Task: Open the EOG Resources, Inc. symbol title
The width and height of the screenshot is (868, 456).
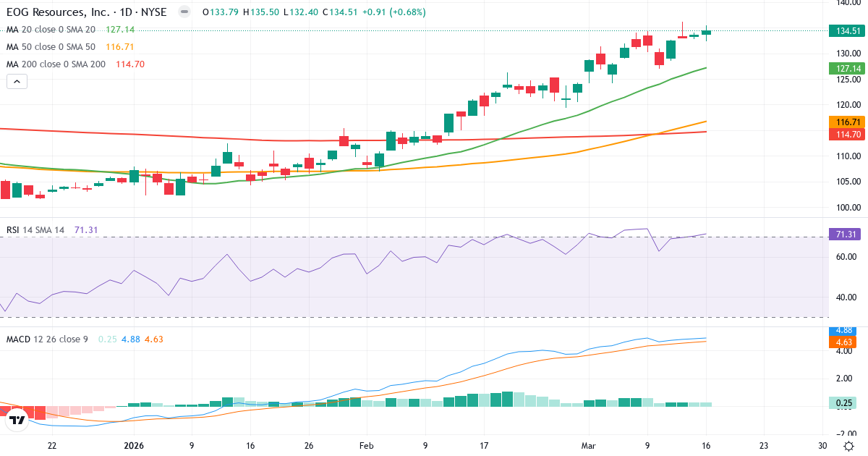Action: click(x=58, y=12)
